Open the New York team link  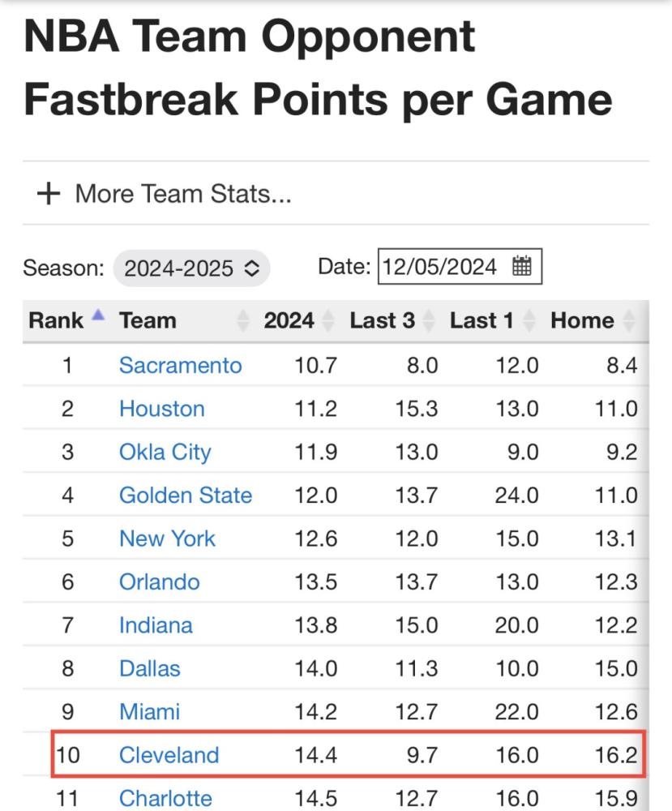(x=167, y=539)
